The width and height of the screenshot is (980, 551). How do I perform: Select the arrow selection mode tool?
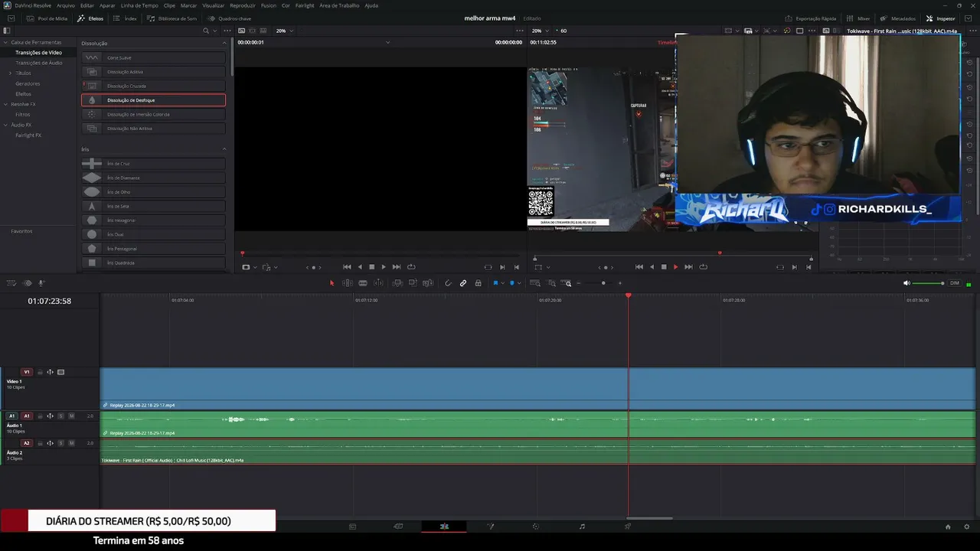coord(332,283)
